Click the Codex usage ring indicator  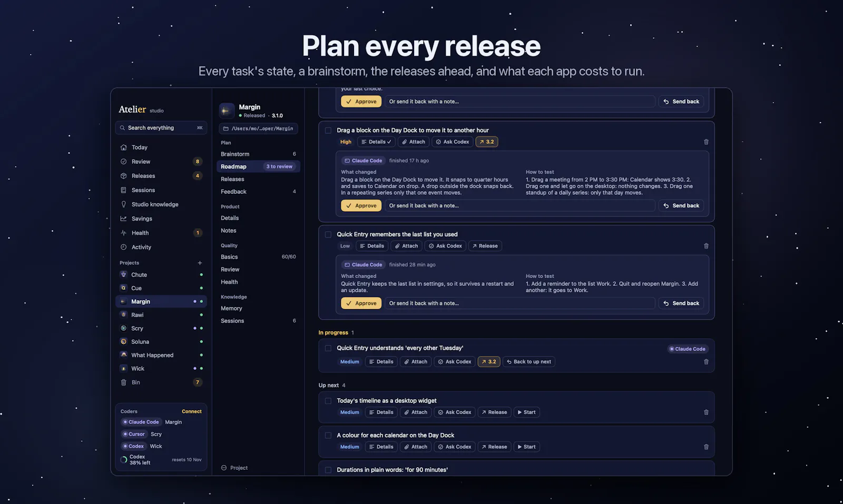pyautogui.click(x=124, y=460)
